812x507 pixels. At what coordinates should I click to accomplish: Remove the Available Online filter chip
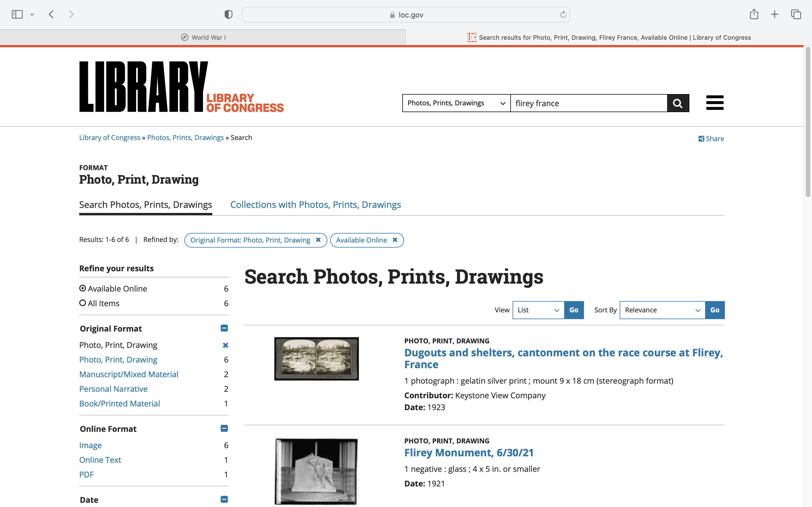[395, 240]
